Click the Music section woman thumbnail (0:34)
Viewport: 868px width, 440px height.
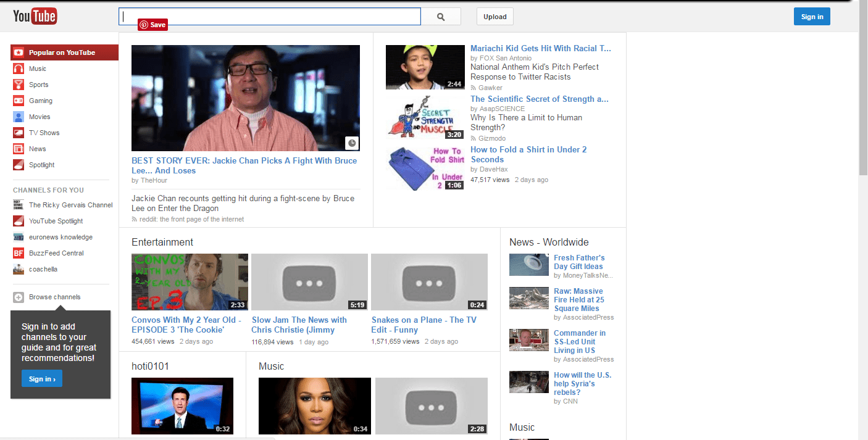tap(315, 406)
